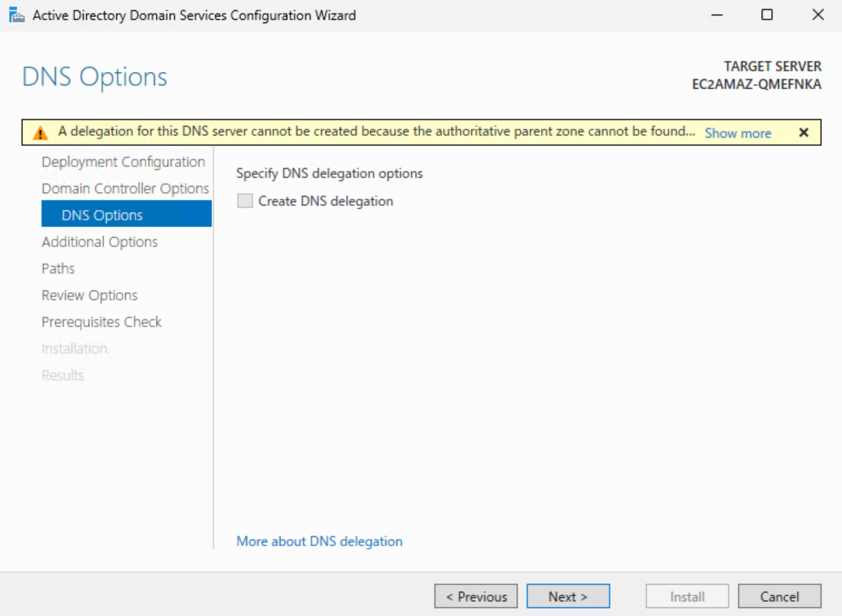
Task: Go to Domain Controller Options step
Action: 125,188
